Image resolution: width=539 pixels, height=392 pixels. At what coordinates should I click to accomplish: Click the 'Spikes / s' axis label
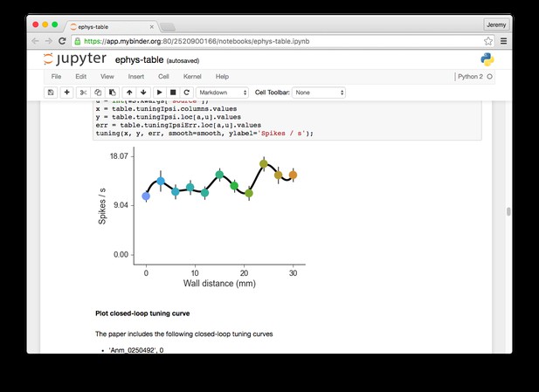point(102,206)
